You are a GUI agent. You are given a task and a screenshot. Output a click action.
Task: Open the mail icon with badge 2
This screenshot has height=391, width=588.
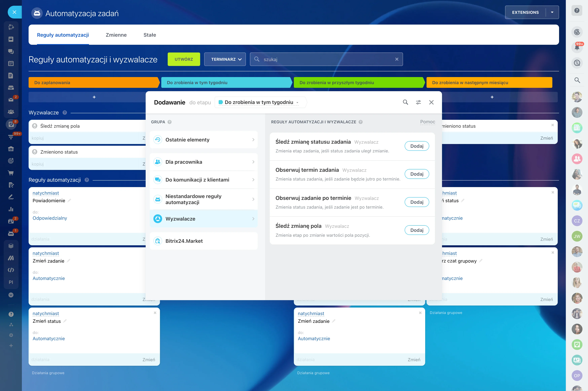(11, 99)
